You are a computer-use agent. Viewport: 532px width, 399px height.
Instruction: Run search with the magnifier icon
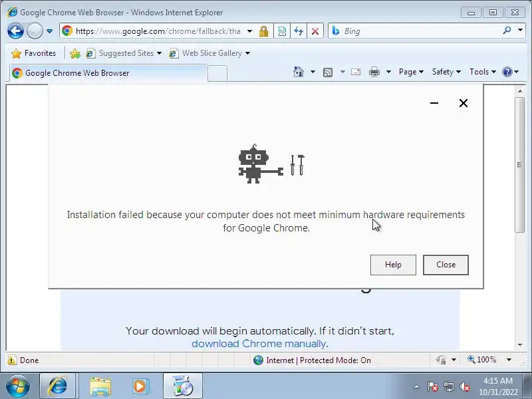click(507, 31)
